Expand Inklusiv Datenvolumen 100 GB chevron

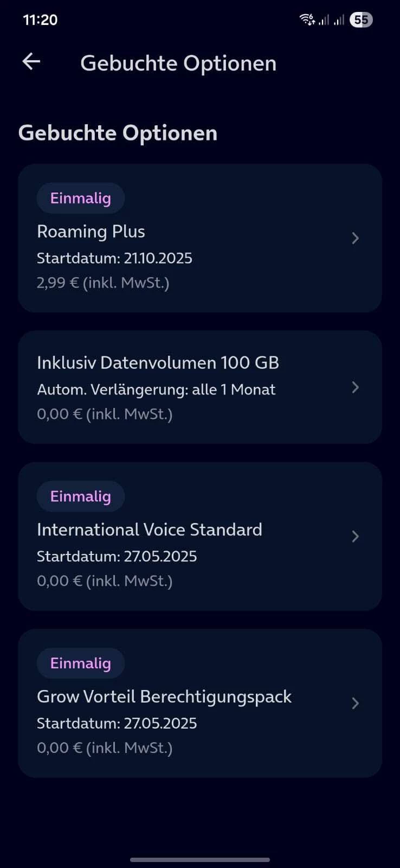(x=355, y=387)
